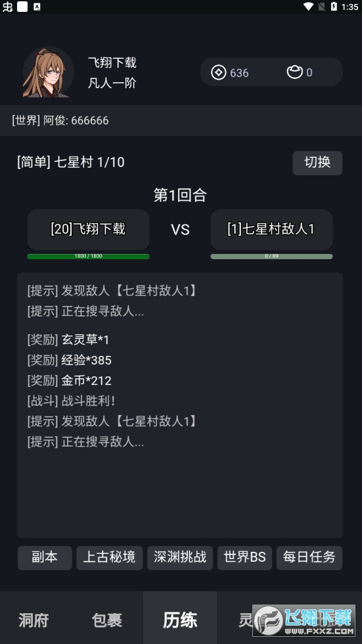Open 上古秘境 ancient realm
This screenshot has width=362, height=644.
tap(110, 557)
